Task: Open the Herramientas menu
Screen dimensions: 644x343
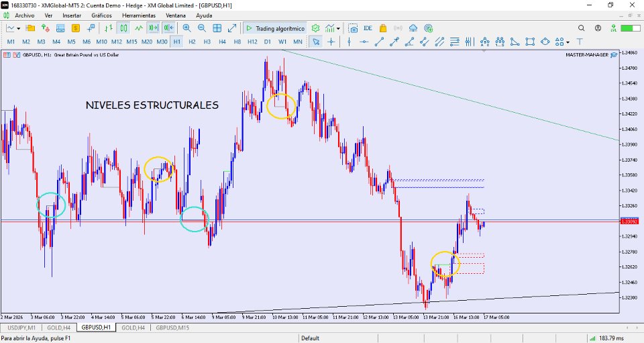Action: click(x=139, y=15)
